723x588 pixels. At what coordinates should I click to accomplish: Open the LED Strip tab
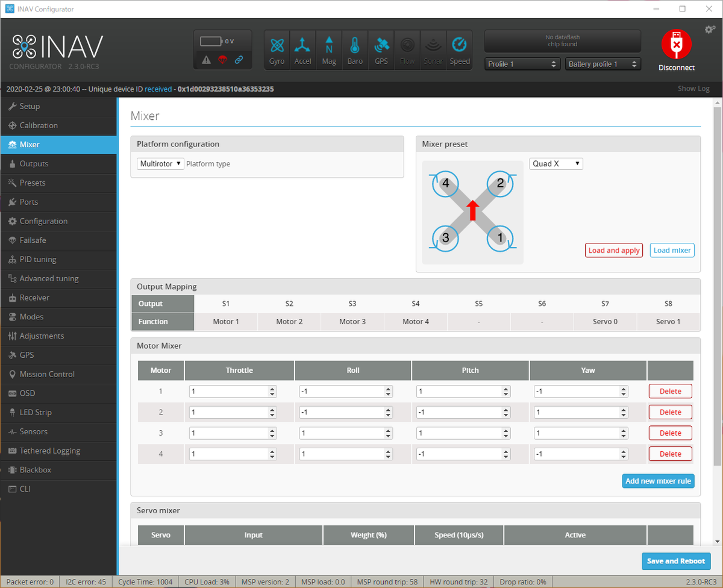click(58, 412)
